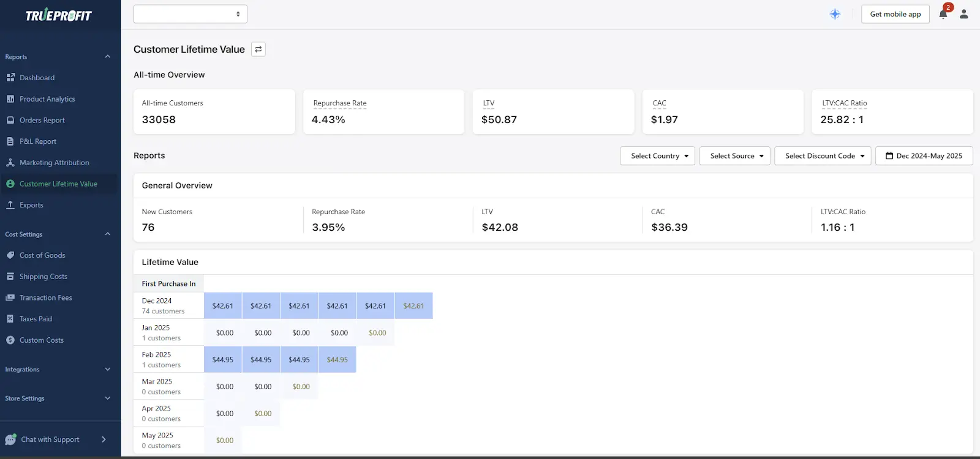Open the Select Country dropdown
Image resolution: width=980 pixels, height=459 pixels.
(658, 156)
